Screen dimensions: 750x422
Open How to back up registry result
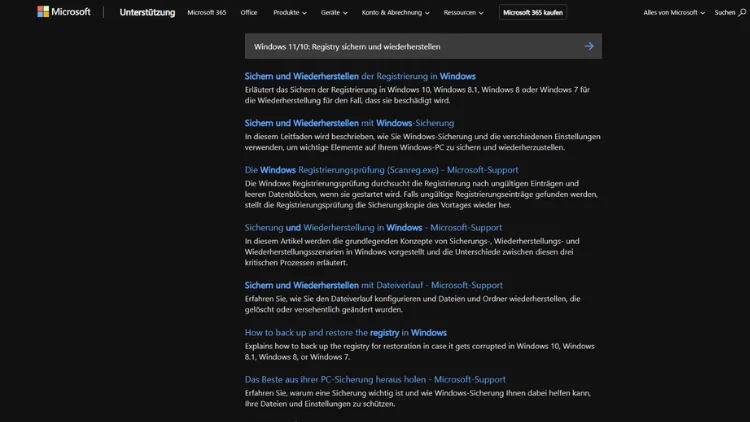coord(346,333)
